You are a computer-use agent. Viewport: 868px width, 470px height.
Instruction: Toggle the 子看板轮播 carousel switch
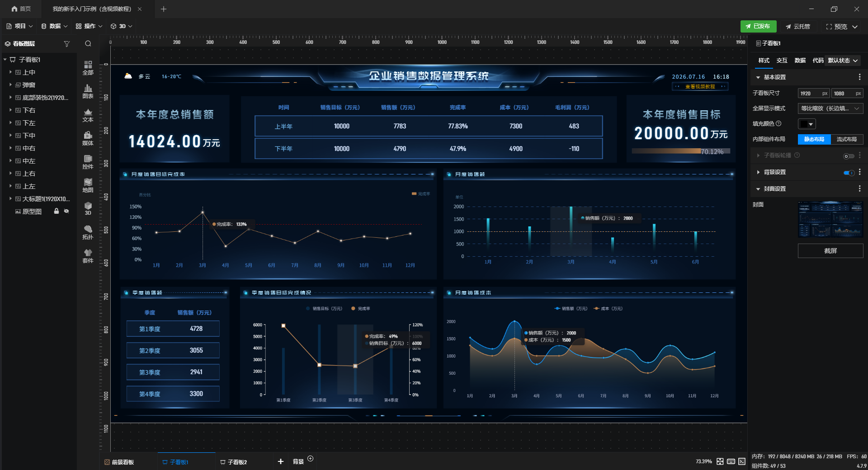click(849, 156)
